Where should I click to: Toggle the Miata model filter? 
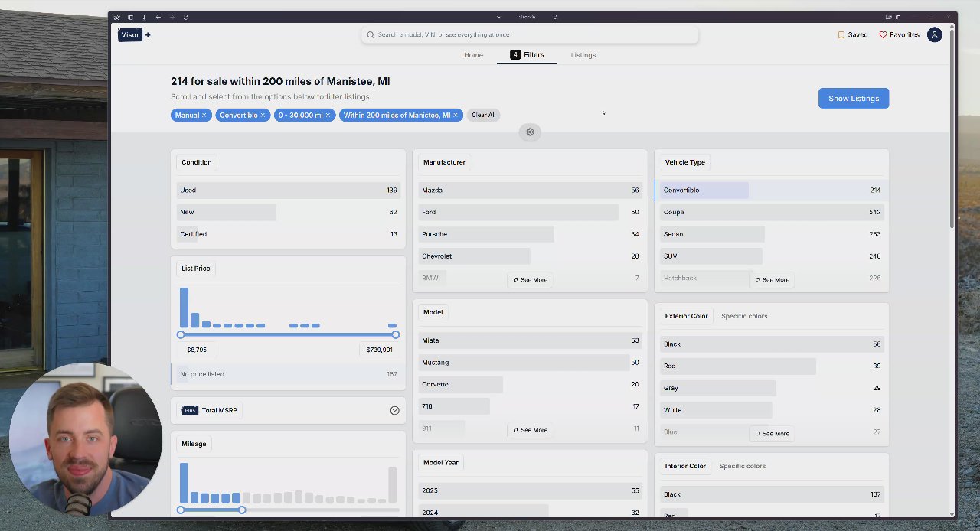coord(530,340)
